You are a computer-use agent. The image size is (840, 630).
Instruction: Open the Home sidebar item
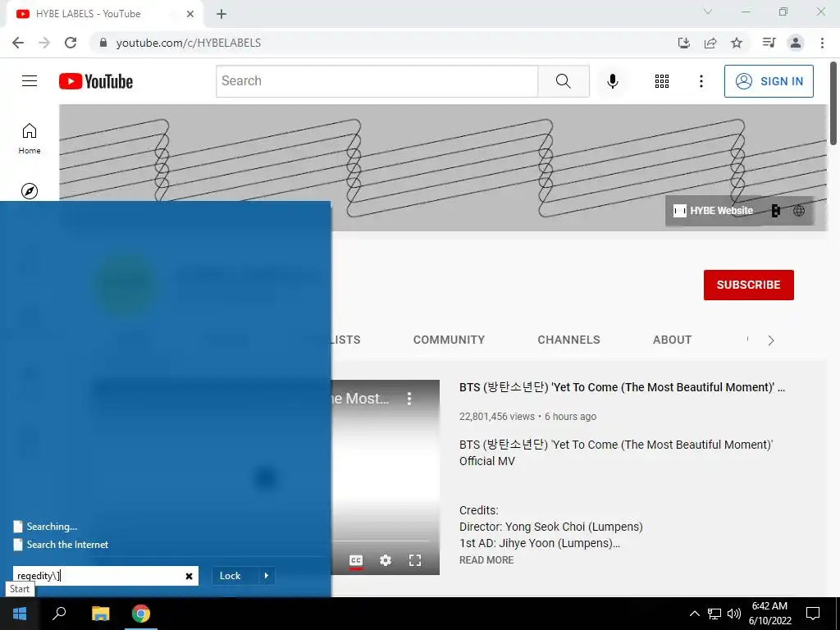[x=30, y=138]
